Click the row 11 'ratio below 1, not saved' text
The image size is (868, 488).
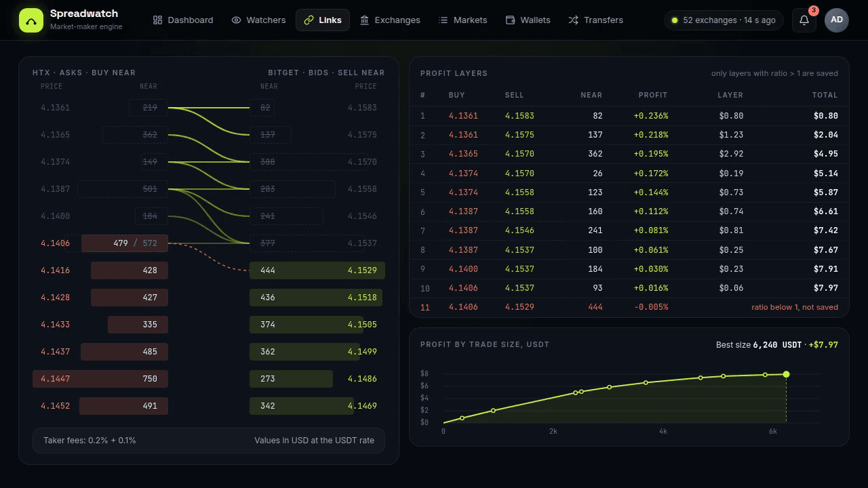click(795, 307)
